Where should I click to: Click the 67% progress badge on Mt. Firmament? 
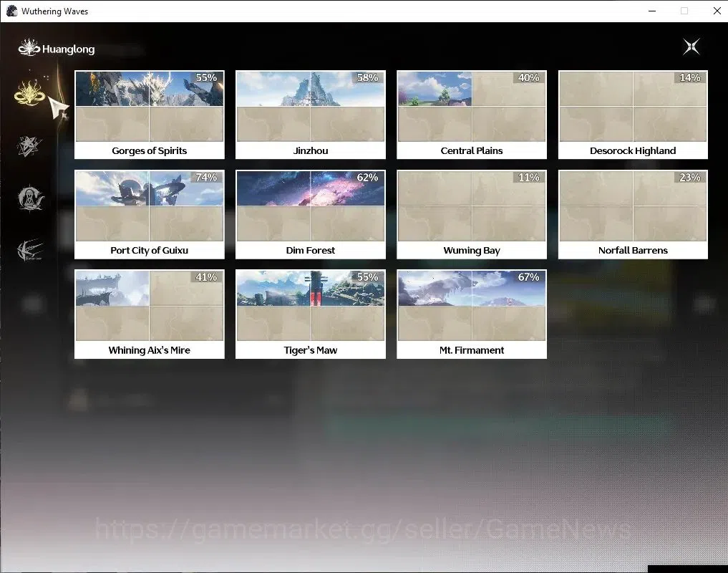tap(528, 277)
